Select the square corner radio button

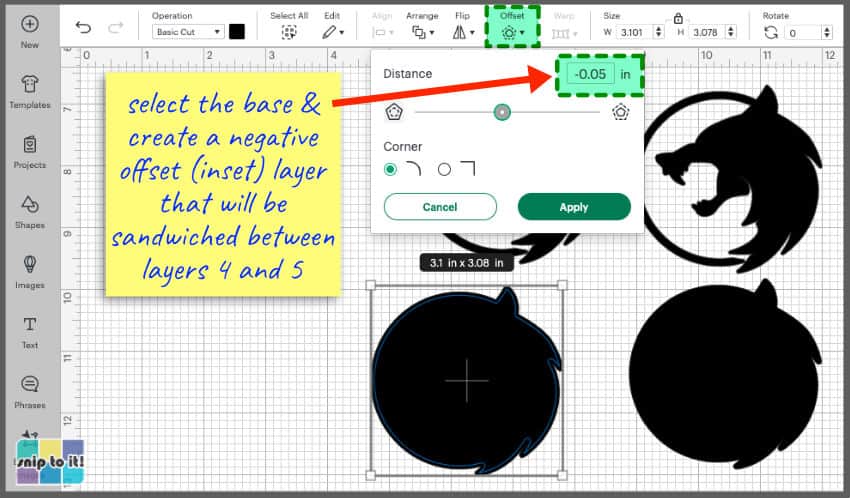pyautogui.click(x=444, y=170)
